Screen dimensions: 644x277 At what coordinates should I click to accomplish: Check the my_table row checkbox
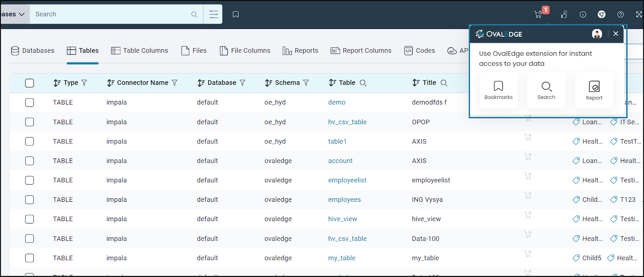(x=29, y=258)
